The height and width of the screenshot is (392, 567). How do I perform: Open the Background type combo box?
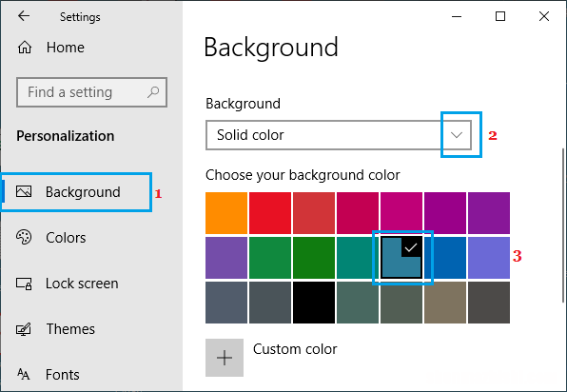click(x=339, y=135)
